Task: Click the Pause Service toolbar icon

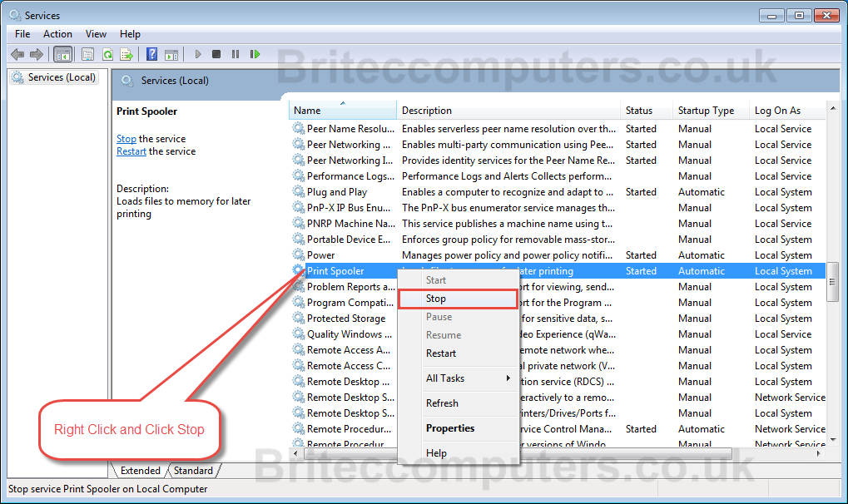Action: coord(236,54)
